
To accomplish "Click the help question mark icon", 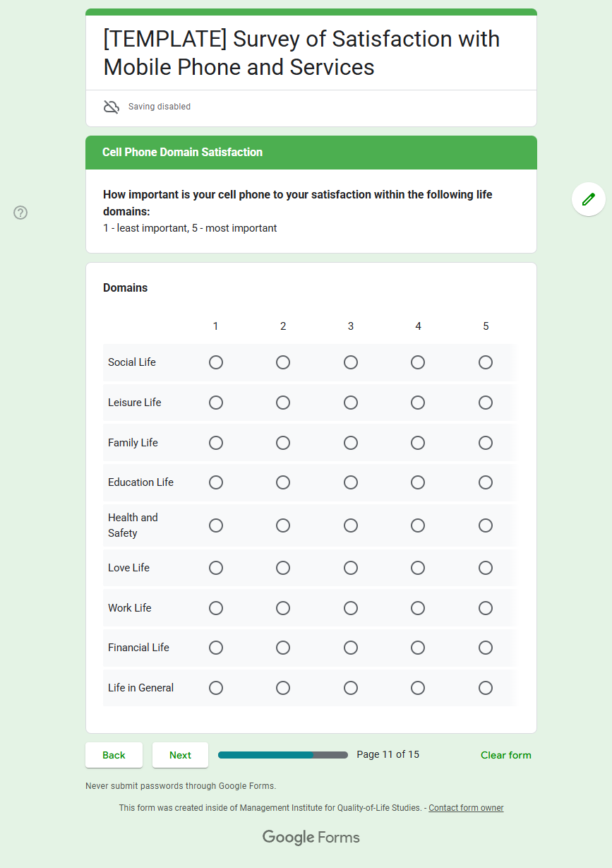I will click(x=20, y=213).
